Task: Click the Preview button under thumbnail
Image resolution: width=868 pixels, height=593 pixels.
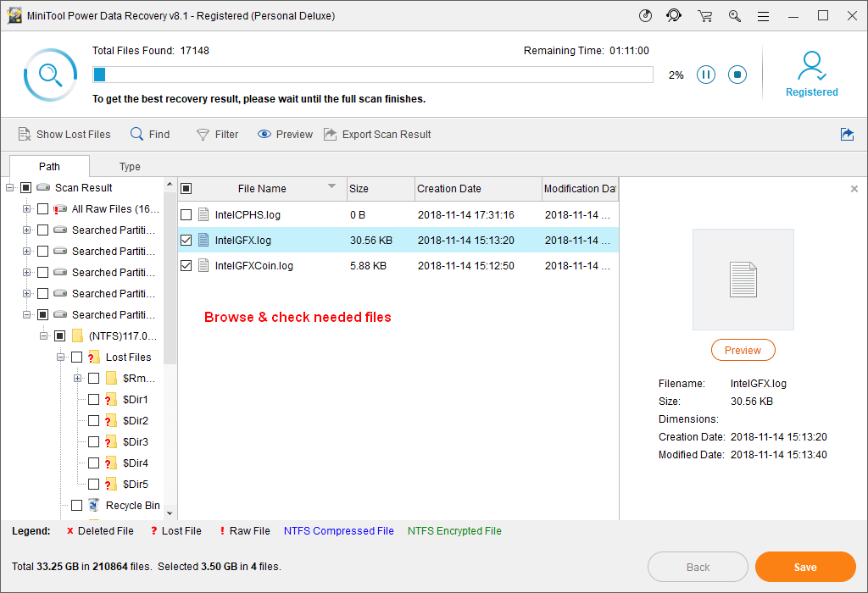Action: pyautogui.click(x=743, y=350)
